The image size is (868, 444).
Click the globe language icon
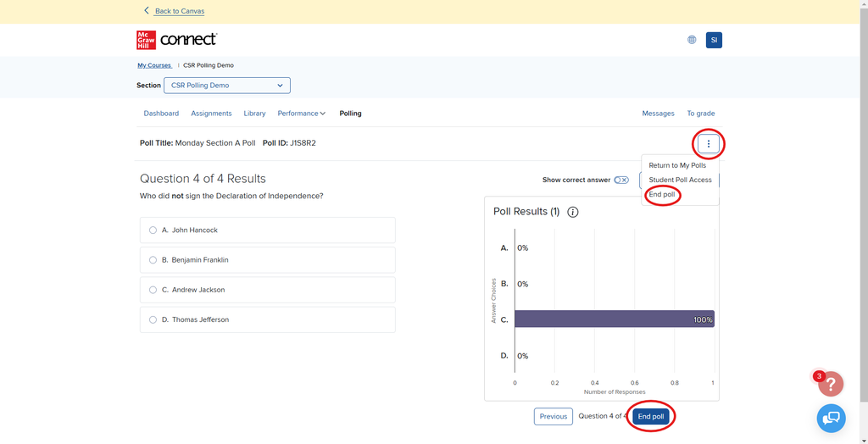[692, 40]
